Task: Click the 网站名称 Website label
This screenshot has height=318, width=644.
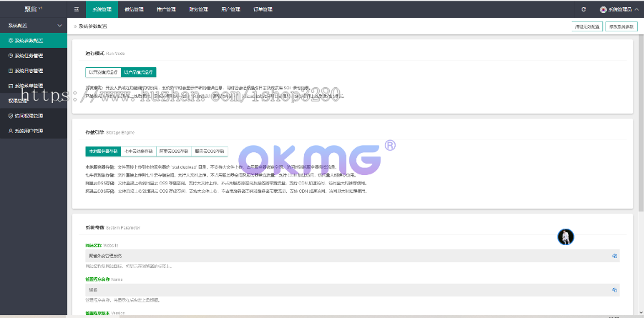Action: point(102,245)
